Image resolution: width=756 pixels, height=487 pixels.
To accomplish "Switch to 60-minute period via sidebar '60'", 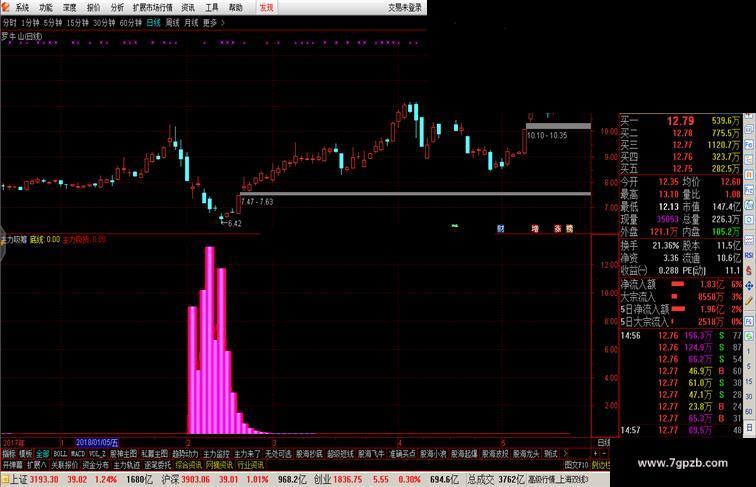I will click(749, 412).
